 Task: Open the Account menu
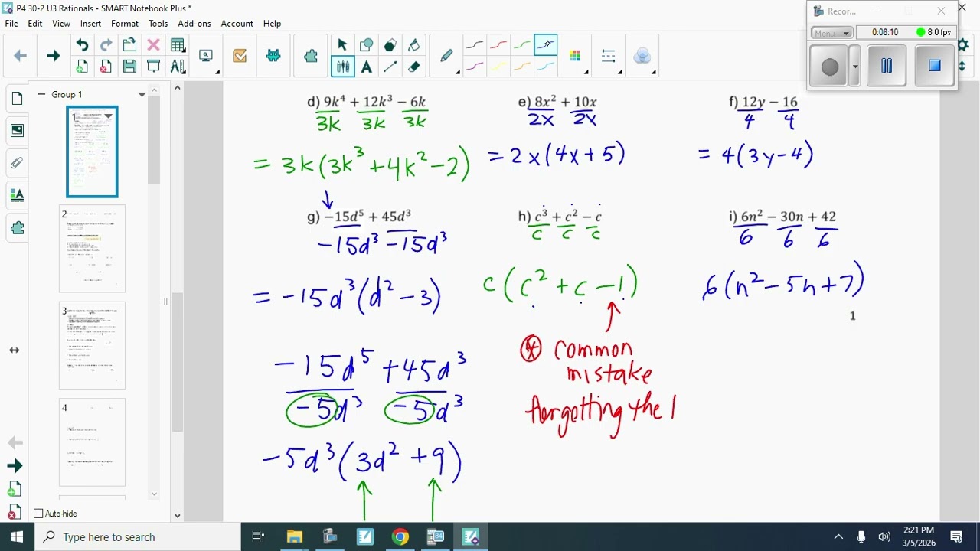[237, 24]
